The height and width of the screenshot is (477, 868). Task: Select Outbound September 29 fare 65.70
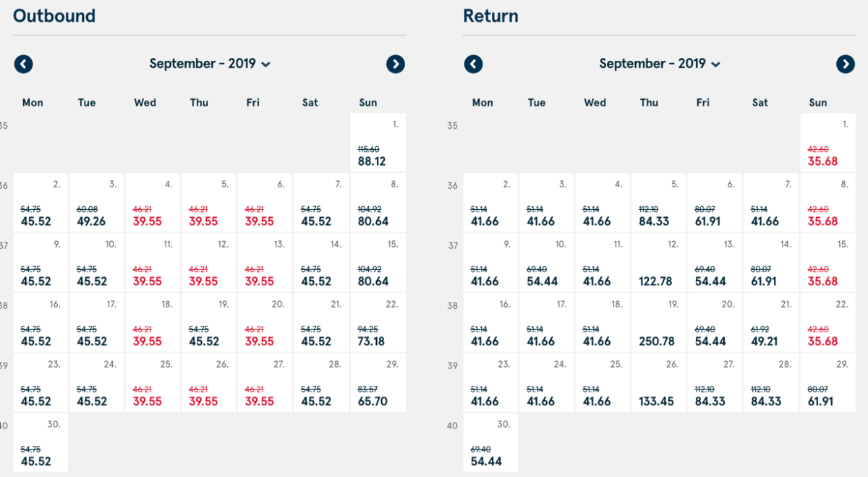click(x=378, y=384)
